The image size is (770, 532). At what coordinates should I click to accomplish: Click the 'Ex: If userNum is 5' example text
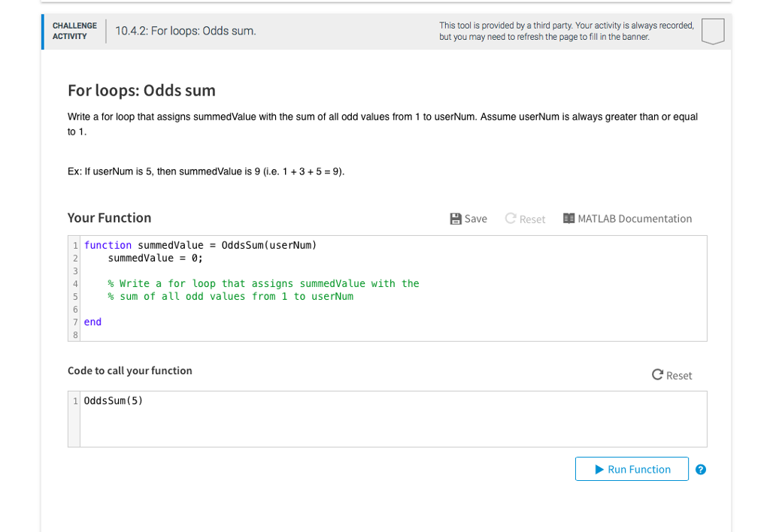(x=206, y=171)
